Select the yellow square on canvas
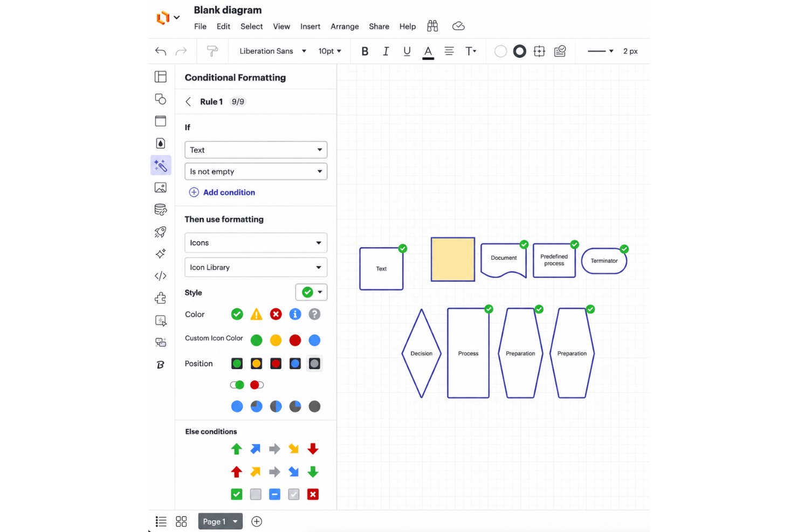 coord(453,259)
